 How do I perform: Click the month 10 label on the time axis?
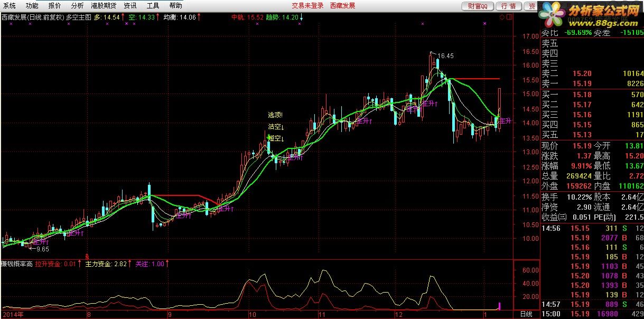coord(252,314)
